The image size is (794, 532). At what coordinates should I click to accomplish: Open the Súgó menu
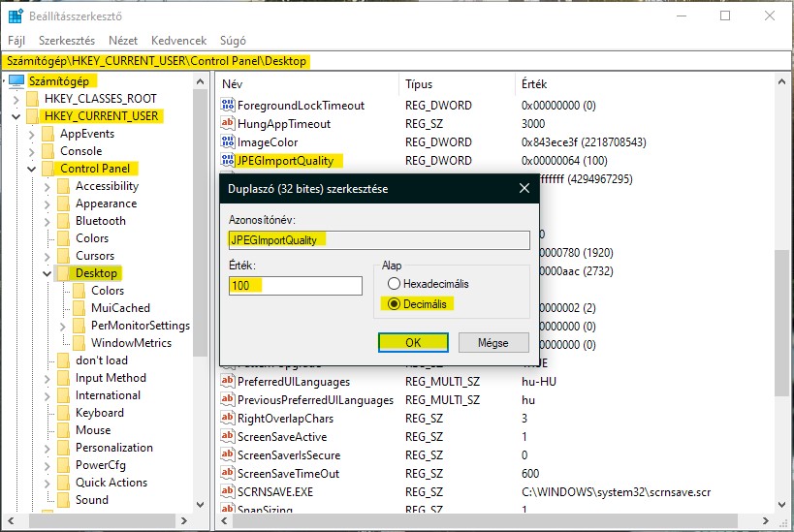(233, 41)
